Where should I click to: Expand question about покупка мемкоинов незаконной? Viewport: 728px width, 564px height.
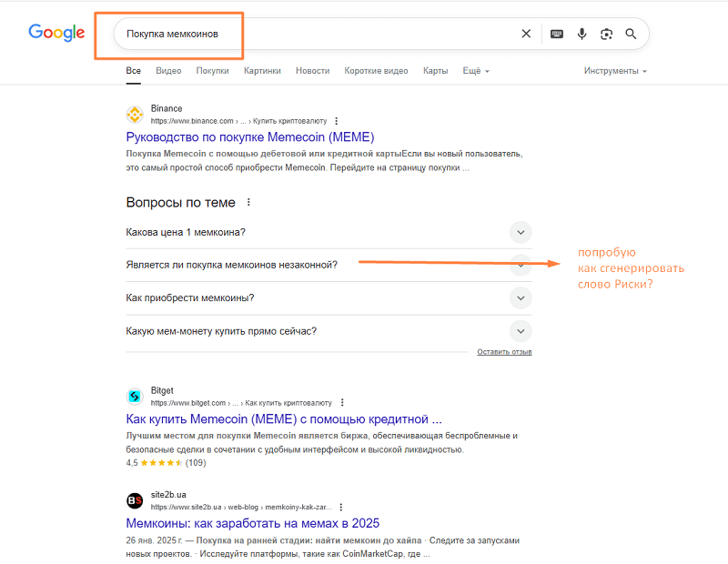click(x=329, y=265)
